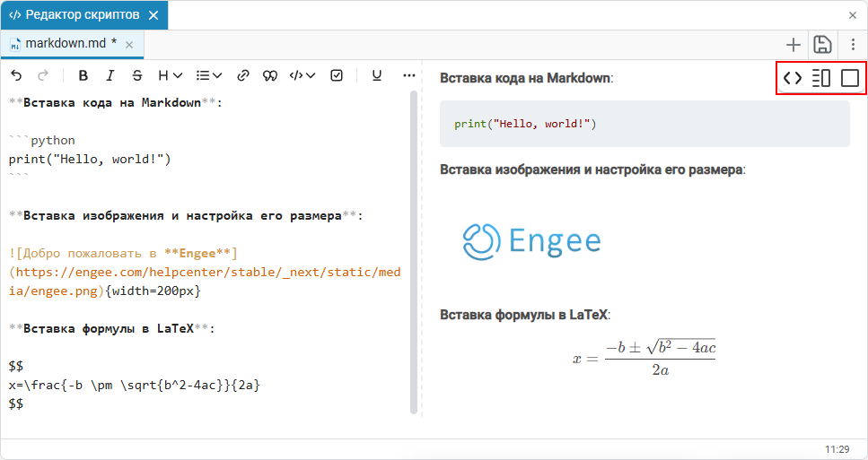Switch to code-only view mode
This screenshot has height=460, width=868.
click(793, 78)
